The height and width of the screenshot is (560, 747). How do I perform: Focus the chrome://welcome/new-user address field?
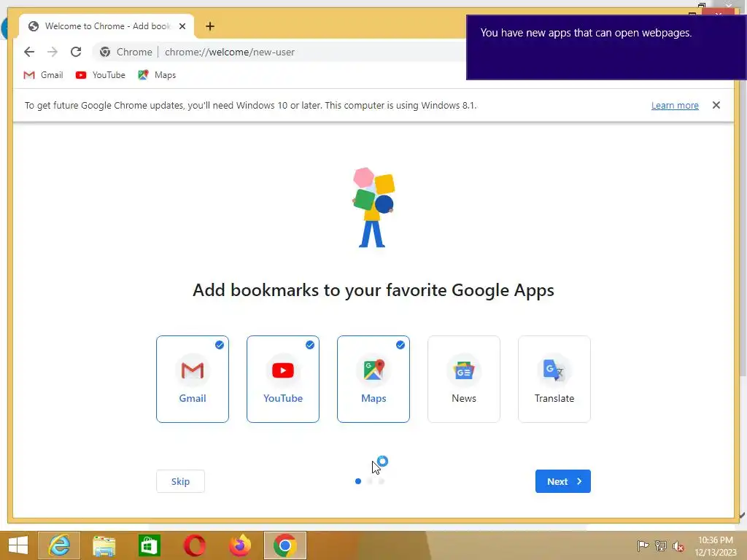[x=230, y=52]
